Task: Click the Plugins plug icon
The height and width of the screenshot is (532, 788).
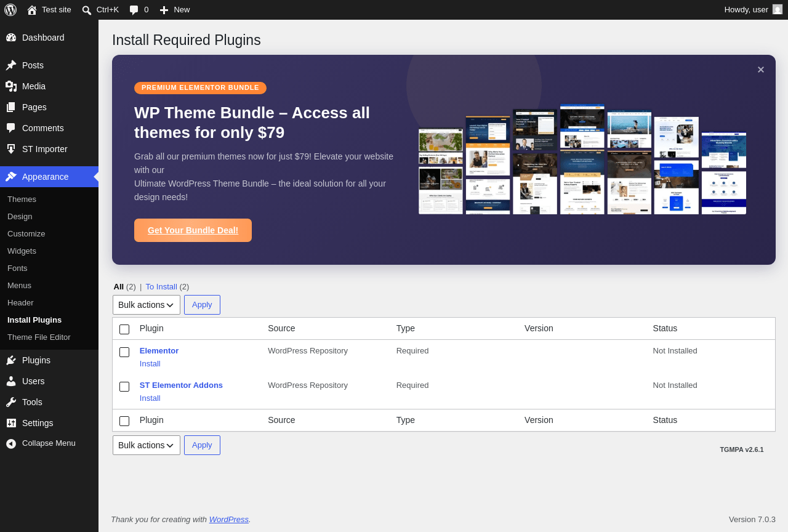Action: click(x=11, y=360)
